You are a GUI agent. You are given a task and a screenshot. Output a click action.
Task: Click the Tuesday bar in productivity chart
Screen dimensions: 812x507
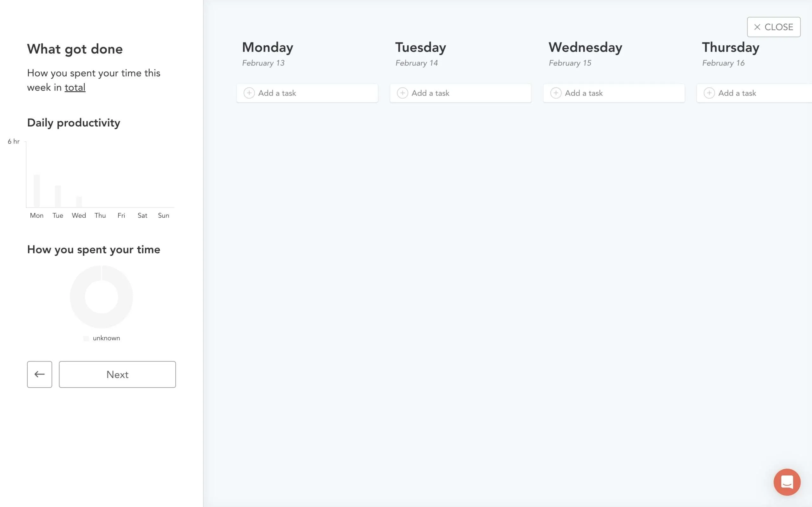(58, 196)
